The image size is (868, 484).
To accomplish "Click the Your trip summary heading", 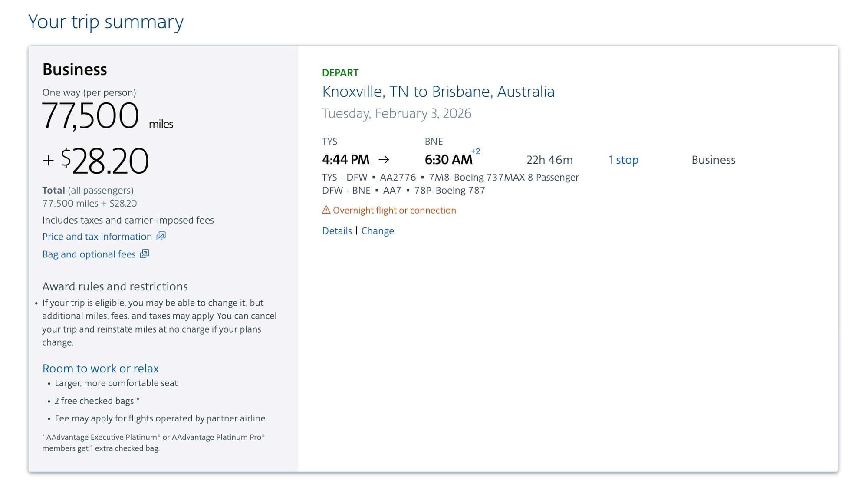I will pyautogui.click(x=105, y=22).
